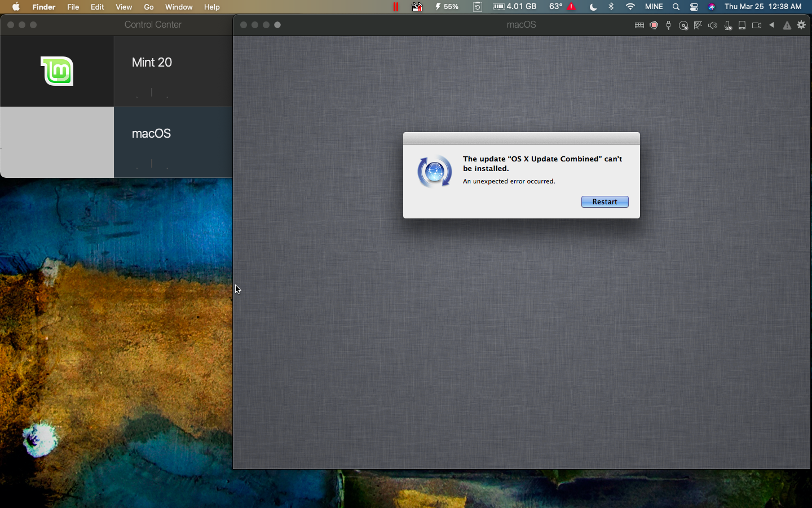The image size is (812, 508).
Task: Open keyboard options in macOS VM toolbar
Action: (639, 25)
